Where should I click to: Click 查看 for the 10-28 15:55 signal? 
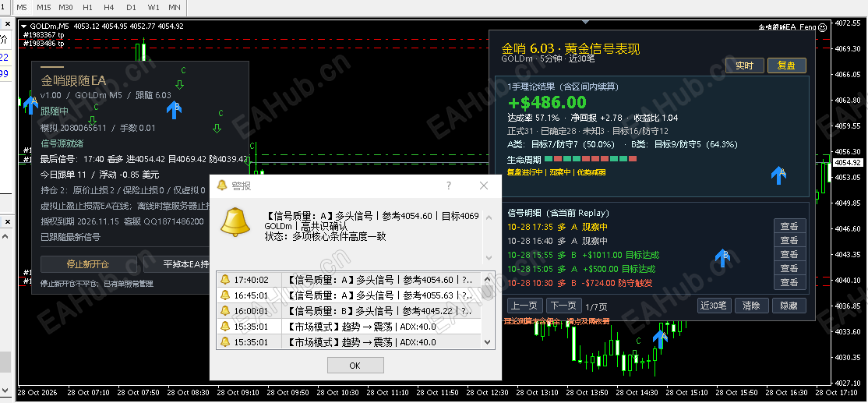pyautogui.click(x=789, y=254)
